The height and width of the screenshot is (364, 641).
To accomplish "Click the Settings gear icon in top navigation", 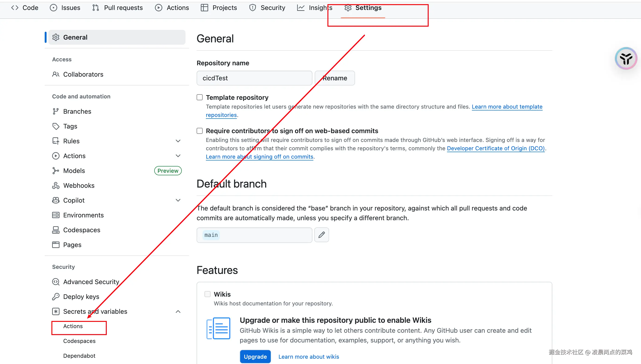I will (x=348, y=8).
